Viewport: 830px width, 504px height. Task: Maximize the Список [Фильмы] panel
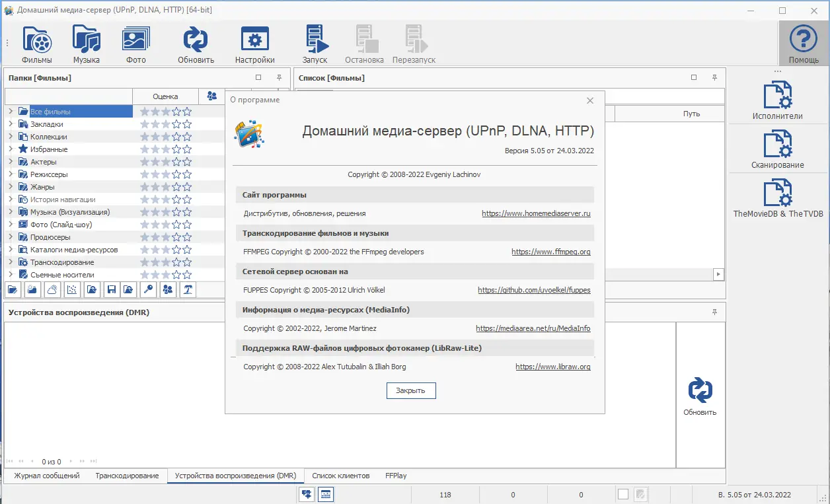[x=694, y=77]
